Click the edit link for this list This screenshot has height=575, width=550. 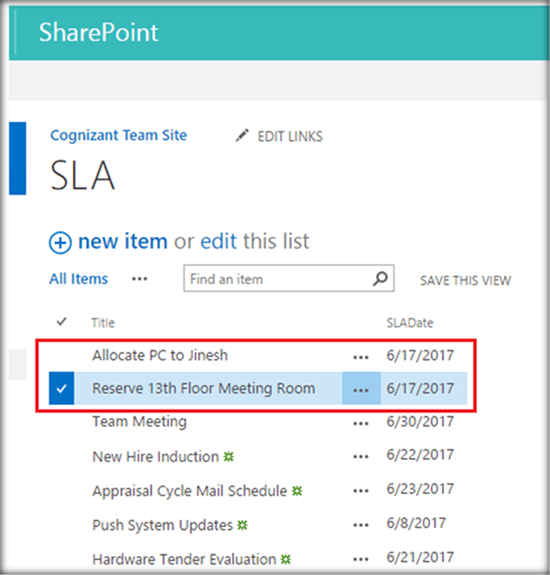tap(219, 241)
